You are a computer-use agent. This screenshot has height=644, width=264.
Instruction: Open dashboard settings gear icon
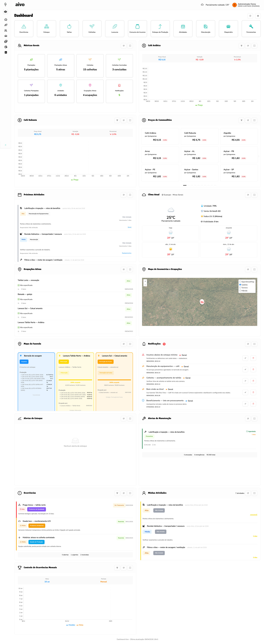coord(258,16)
